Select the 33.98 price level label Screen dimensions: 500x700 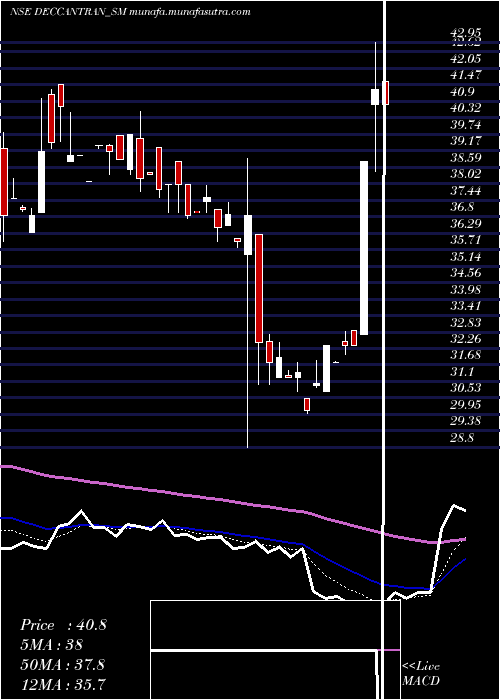click(466, 290)
